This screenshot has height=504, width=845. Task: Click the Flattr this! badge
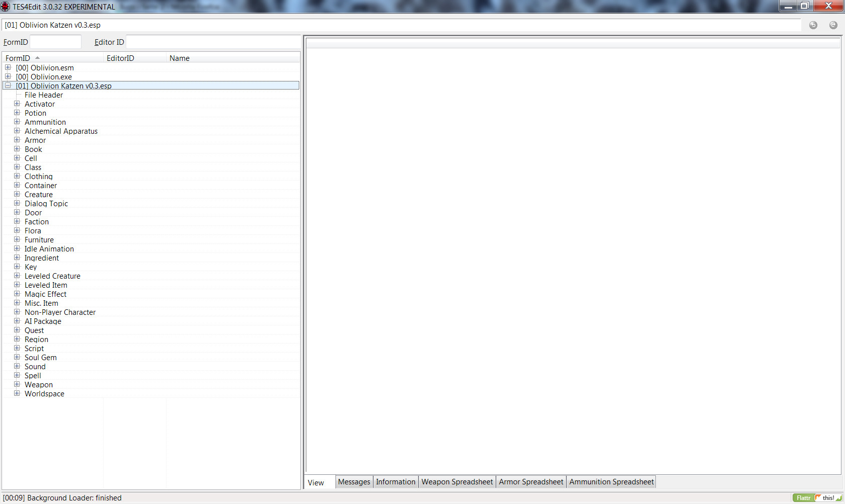[817, 497]
